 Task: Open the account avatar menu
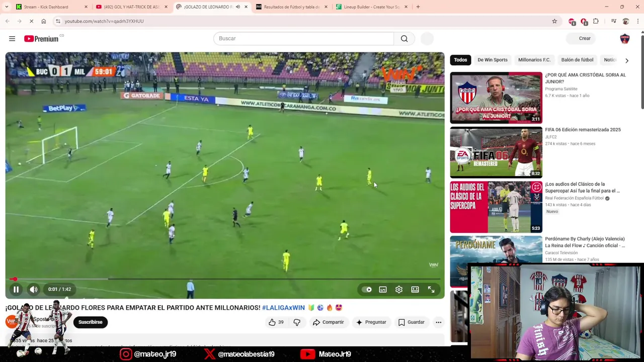tap(624, 39)
